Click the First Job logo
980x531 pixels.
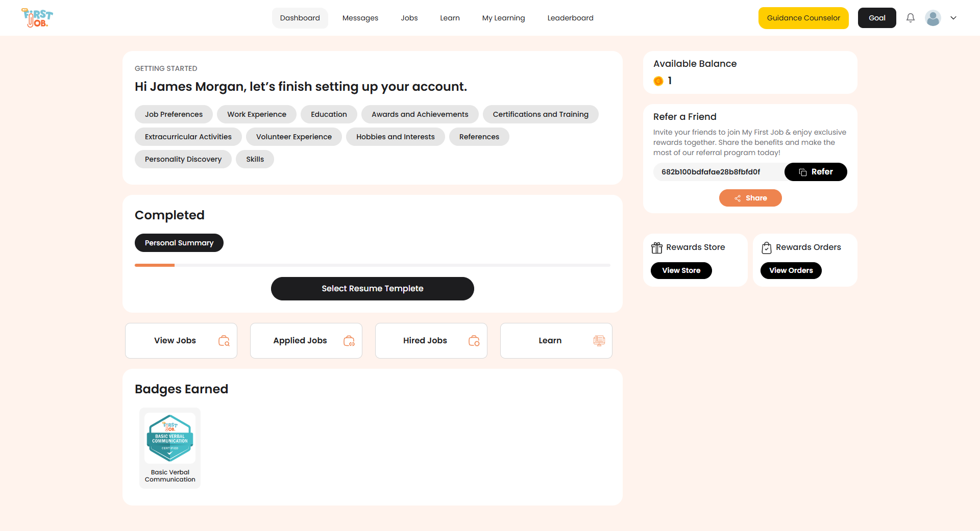click(x=36, y=17)
